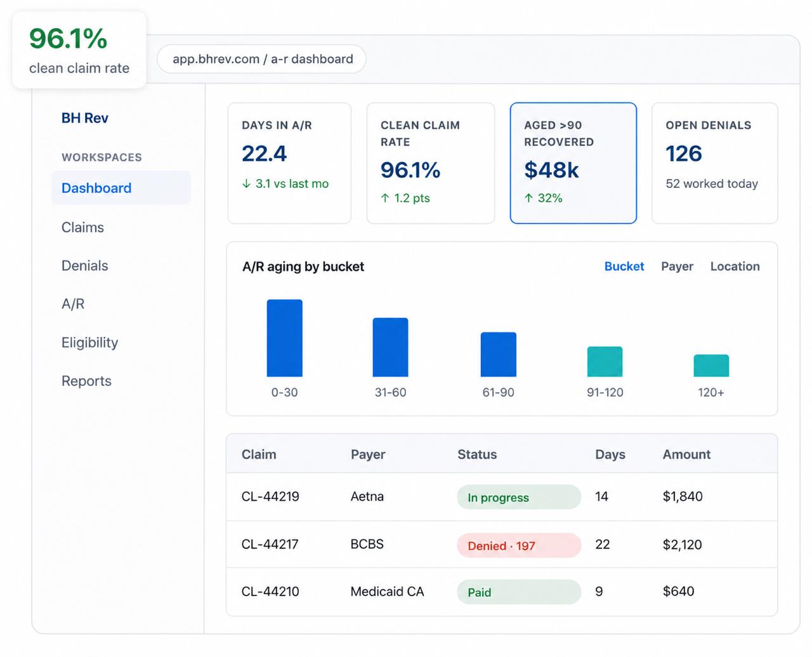Open the Days in A/R card
Viewport: 812px width, 657px height.
(x=289, y=163)
